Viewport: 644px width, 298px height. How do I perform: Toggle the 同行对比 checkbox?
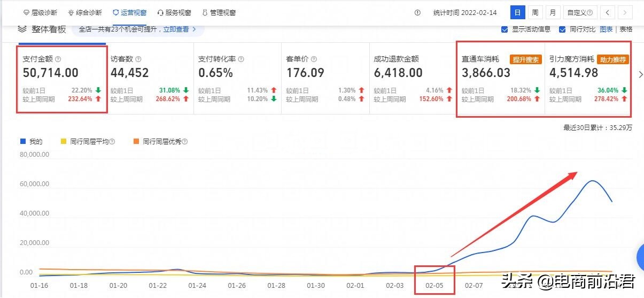click(x=562, y=29)
